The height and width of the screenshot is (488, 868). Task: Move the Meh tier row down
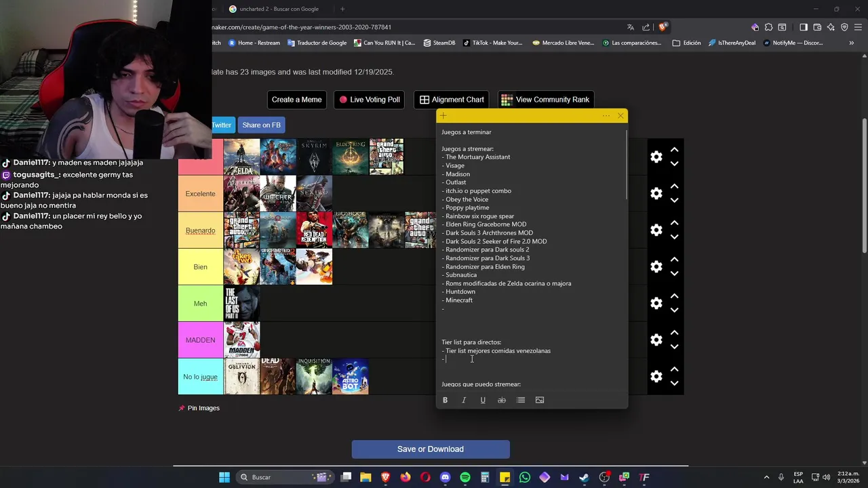point(675,310)
